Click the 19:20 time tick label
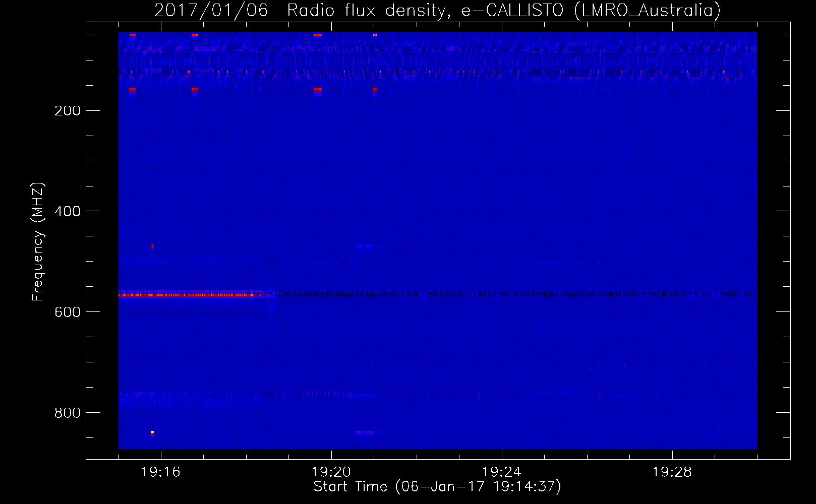816x504 pixels. [331, 472]
